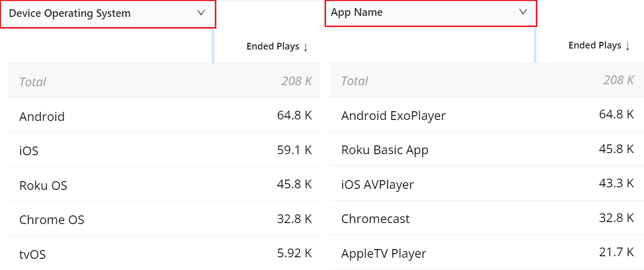Click the 5.92 K value for tvOS
Screen dimensions: 644x270
pyautogui.click(x=294, y=253)
